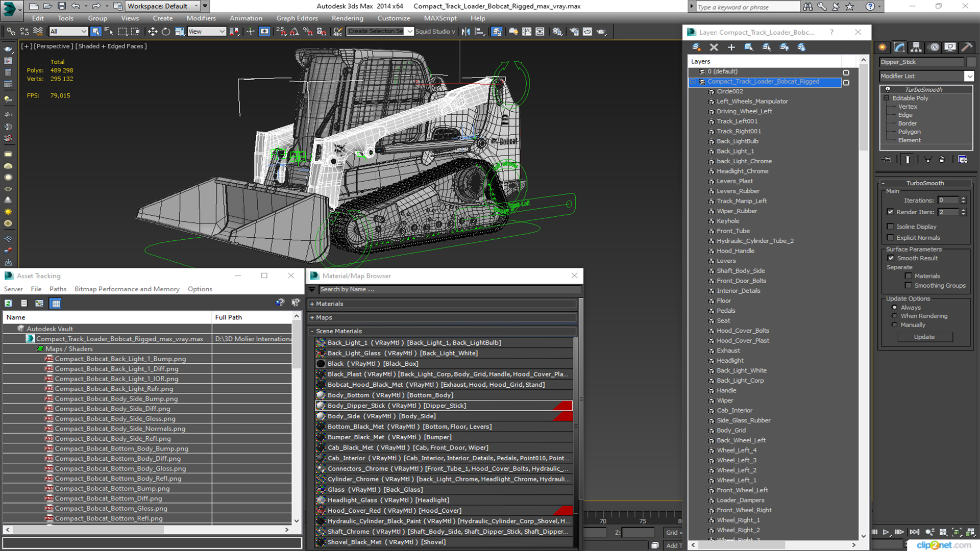This screenshot has height=551, width=980.
Task: Switch to the Motion command panel
Action: (x=934, y=47)
